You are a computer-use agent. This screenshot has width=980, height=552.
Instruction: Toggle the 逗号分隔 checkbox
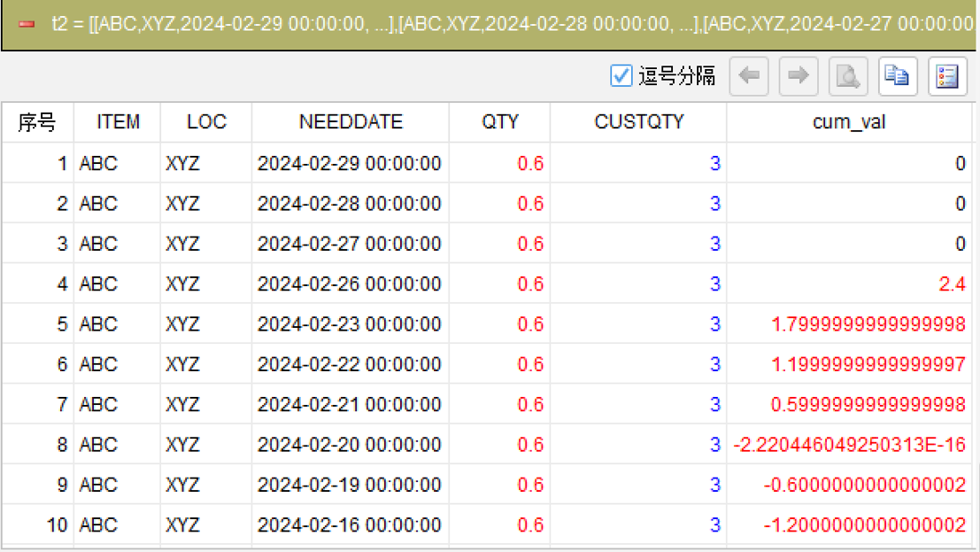pyautogui.click(x=621, y=75)
